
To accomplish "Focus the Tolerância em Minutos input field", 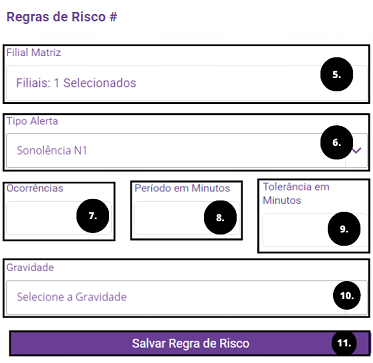I will pyautogui.click(x=314, y=230).
